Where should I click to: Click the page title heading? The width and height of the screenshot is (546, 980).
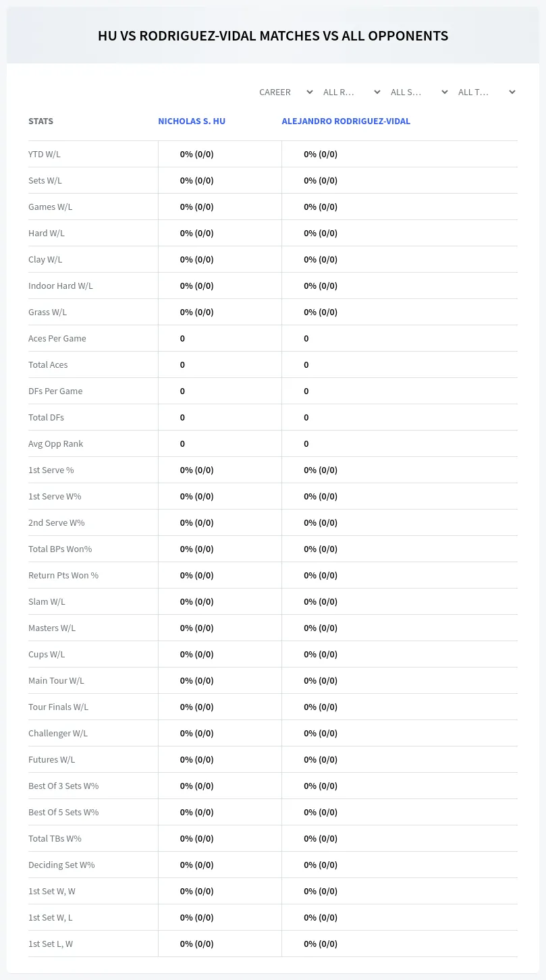tap(273, 36)
